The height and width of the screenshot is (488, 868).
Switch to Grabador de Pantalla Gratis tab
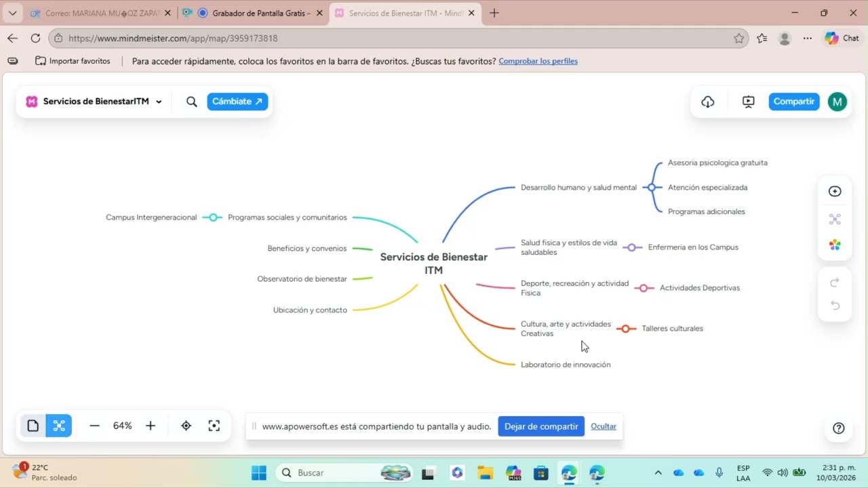[x=254, y=13]
